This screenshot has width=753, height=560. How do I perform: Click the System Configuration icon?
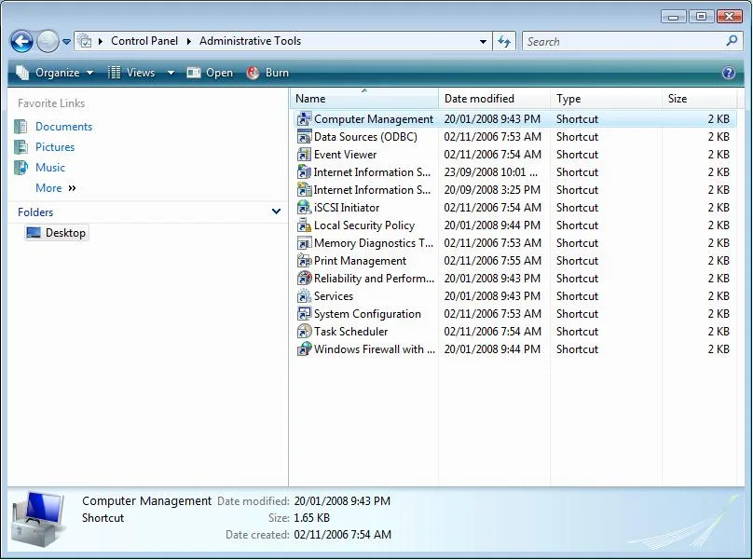click(x=304, y=314)
